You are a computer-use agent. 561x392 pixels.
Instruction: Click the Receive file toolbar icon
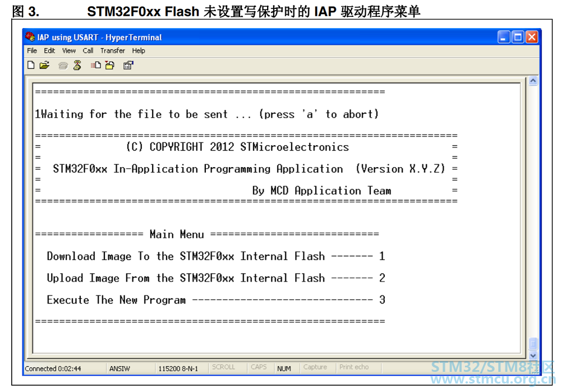tap(110, 65)
